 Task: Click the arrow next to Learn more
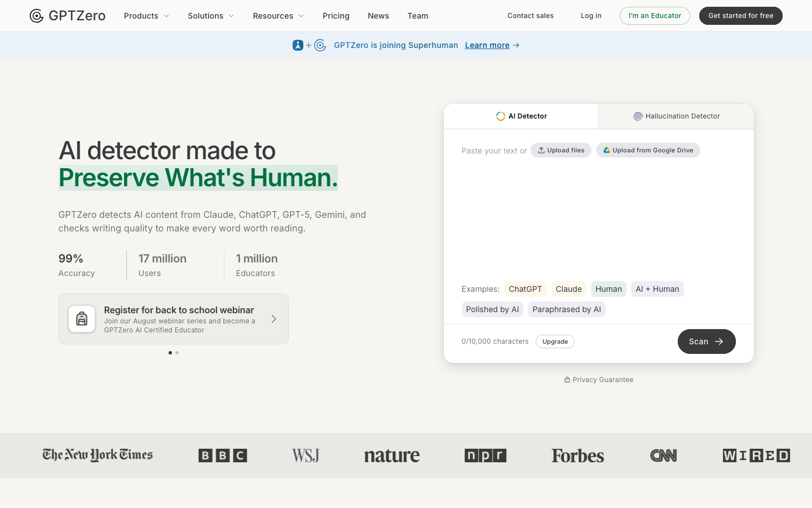[516, 45]
